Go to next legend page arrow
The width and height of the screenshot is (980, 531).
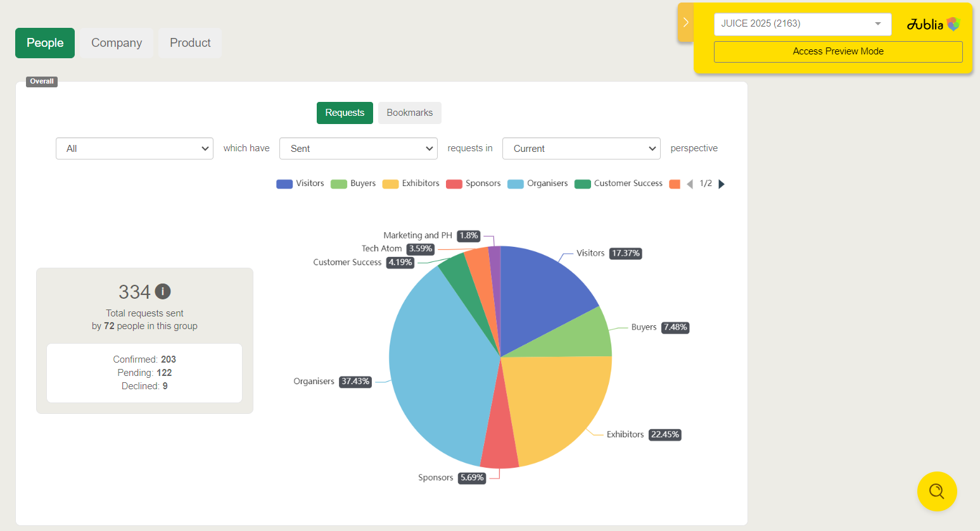click(x=722, y=184)
